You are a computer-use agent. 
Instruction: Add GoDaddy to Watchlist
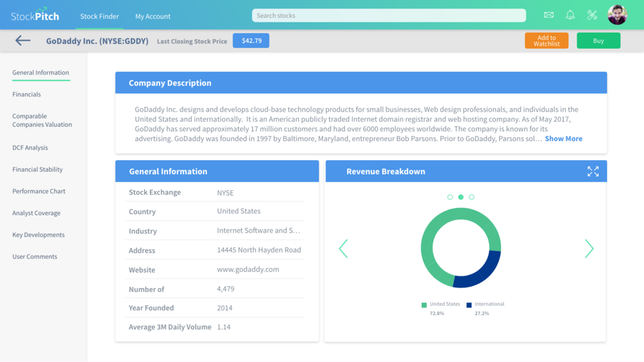pos(547,40)
